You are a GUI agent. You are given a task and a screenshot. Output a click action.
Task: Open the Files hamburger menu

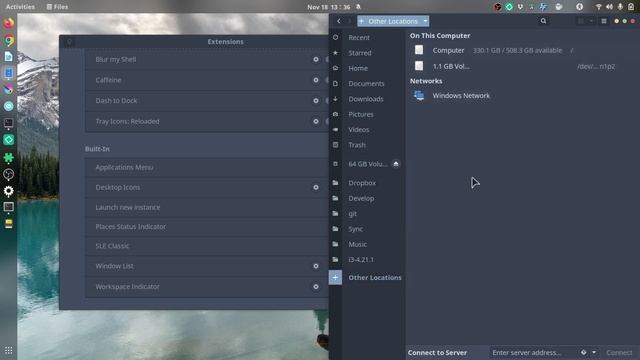pos(604,21)
